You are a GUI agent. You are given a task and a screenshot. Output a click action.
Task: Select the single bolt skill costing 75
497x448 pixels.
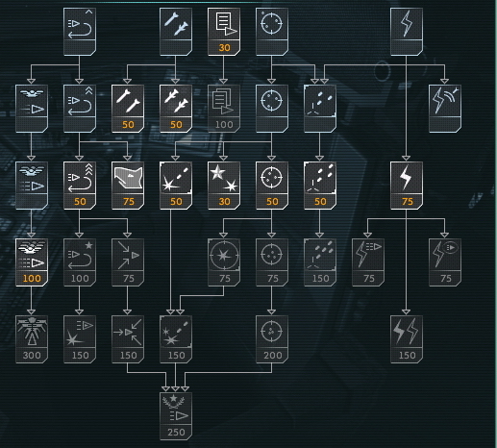[x=407, y=186]
